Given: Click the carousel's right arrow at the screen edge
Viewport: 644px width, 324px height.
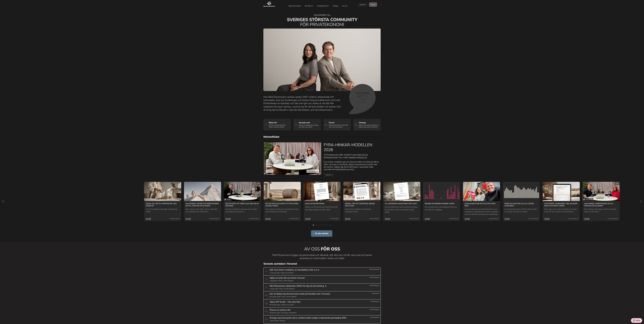Looking at the screenshot, I should 641,201.
